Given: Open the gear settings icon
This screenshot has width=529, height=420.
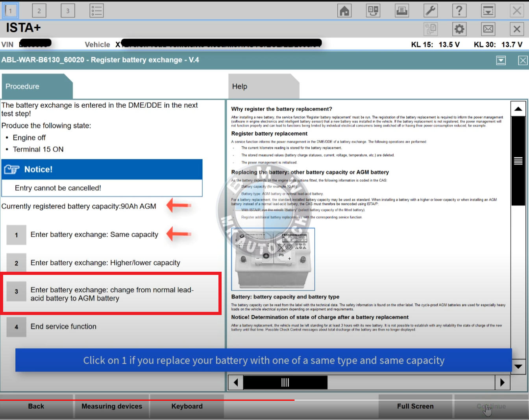Looking at the screenshot, I should (x=459, y=29).
